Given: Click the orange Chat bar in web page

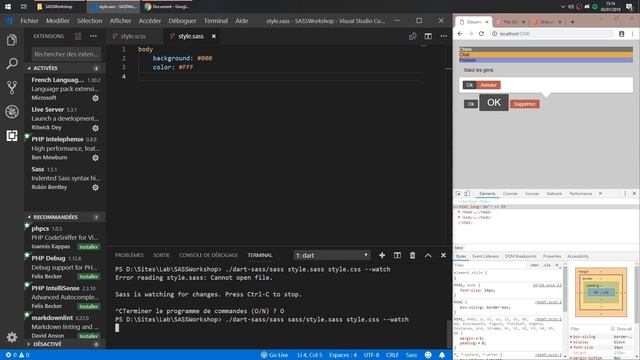Looking at the screenshot, I should click(546, 54).
